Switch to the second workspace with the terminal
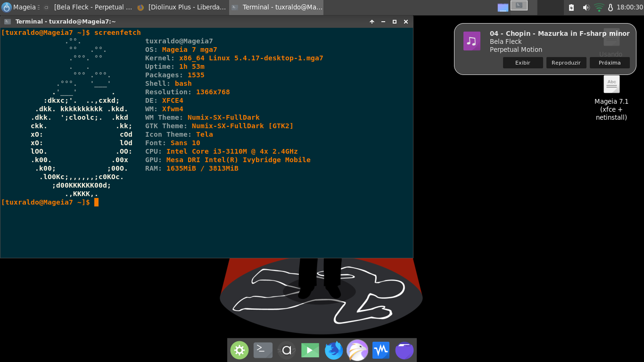The image size is (644, 362). [519, 6]
